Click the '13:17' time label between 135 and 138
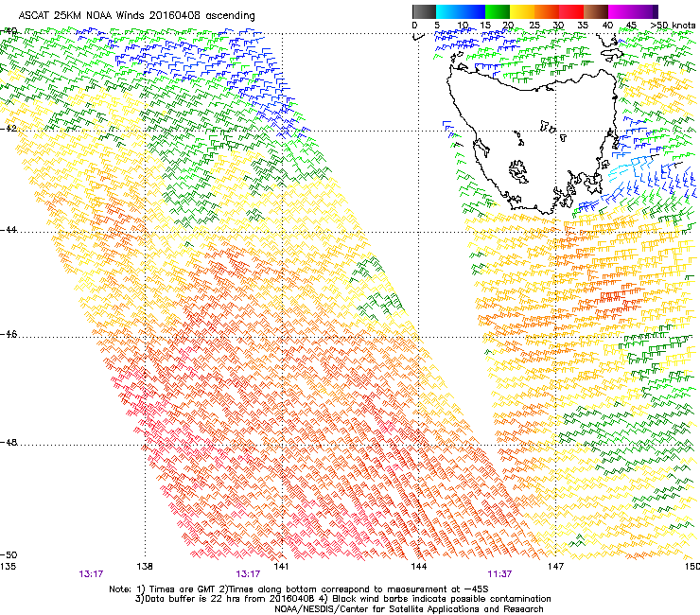The image size is (700, 615). 91,574
